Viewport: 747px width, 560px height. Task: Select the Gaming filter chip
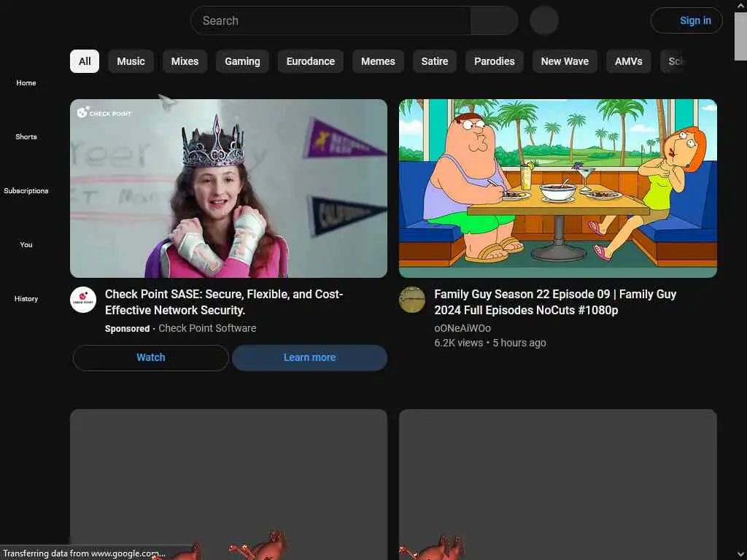(242, 61)
